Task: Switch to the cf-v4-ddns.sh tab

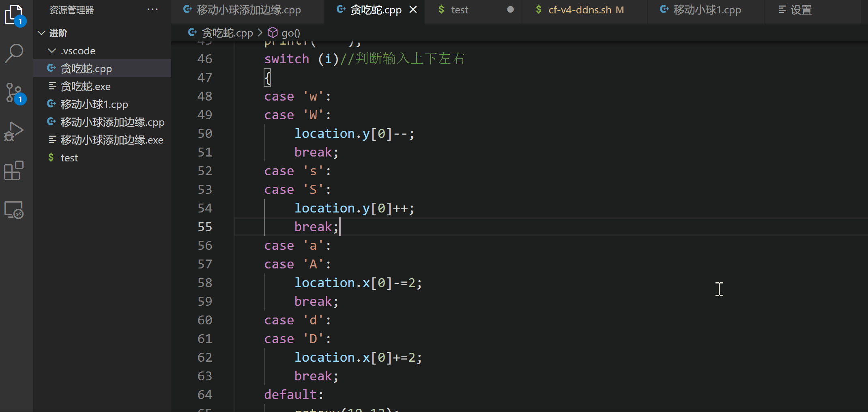Action: click(x=579, y=10)
